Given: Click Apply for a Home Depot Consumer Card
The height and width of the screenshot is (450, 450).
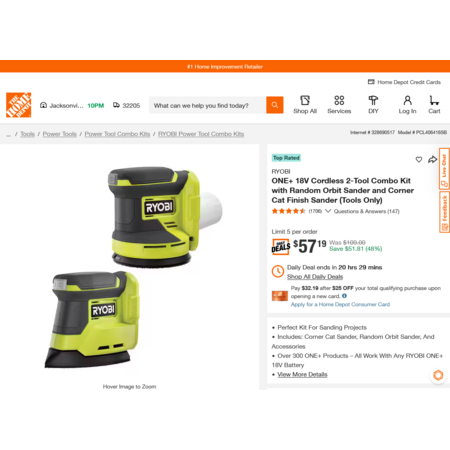Looking at the screenshot, I should pos(340,304).
